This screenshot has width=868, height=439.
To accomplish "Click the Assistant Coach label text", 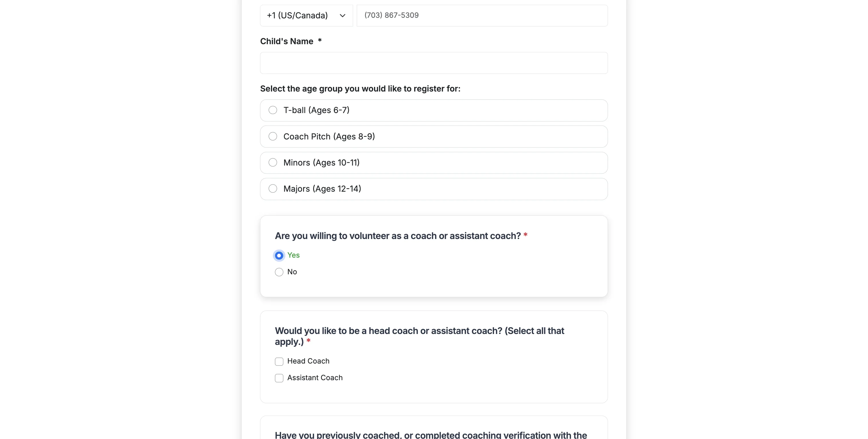I will [x=315, y=378].
